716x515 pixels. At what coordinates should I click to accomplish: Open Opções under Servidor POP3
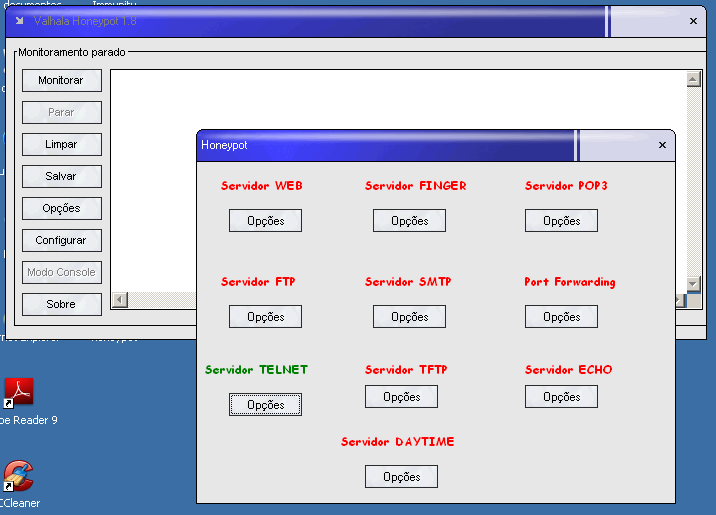pos(561,221)
